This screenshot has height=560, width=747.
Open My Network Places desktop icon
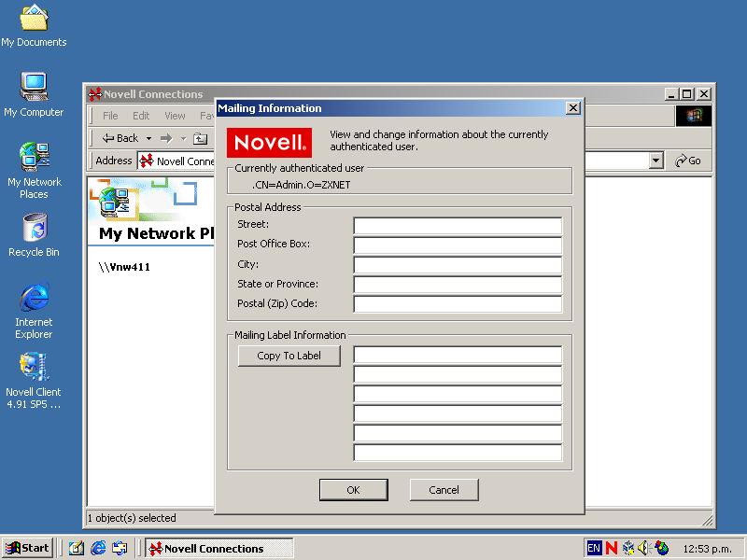coord(34,171)
